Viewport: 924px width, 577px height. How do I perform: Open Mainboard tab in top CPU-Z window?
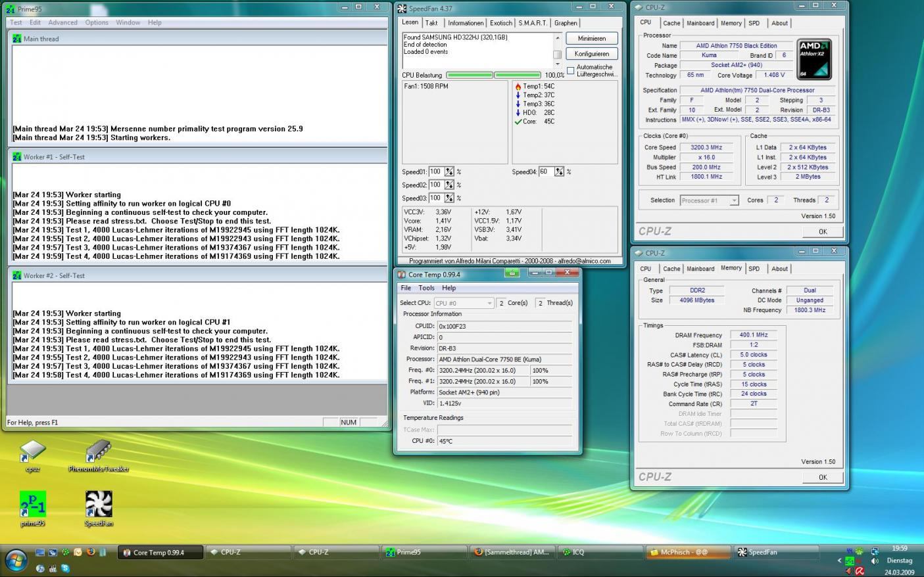pyautogui.click(x=700, y=23)
